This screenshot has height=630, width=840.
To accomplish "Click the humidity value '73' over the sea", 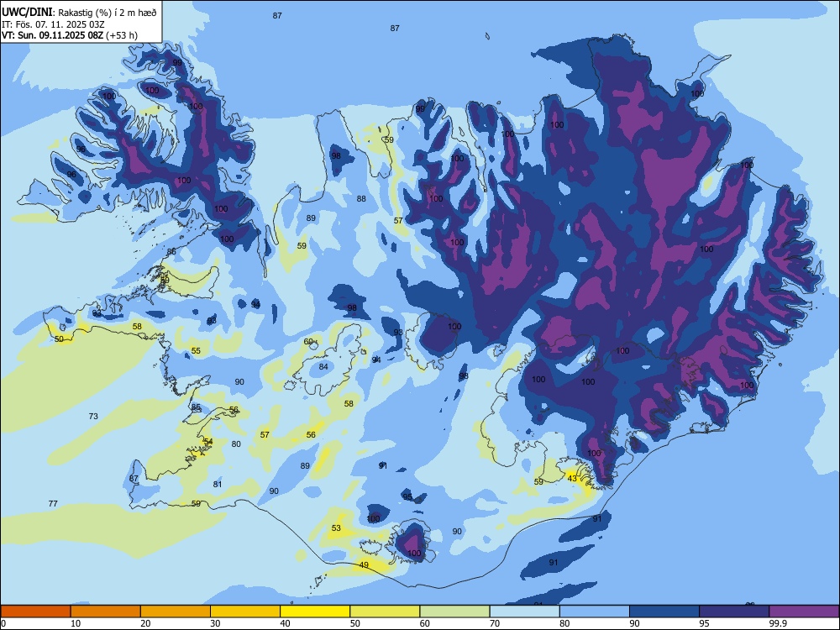I will tap(93, 416).
